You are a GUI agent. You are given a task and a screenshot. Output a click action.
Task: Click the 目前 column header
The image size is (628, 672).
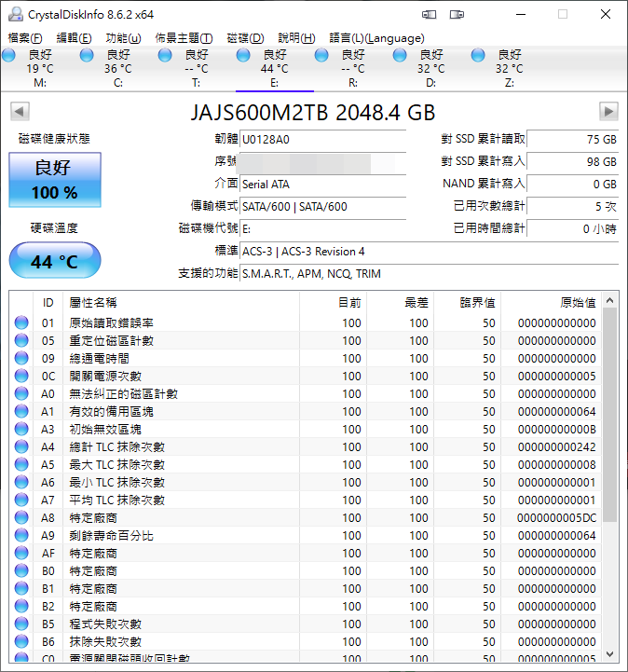(333, 303)
